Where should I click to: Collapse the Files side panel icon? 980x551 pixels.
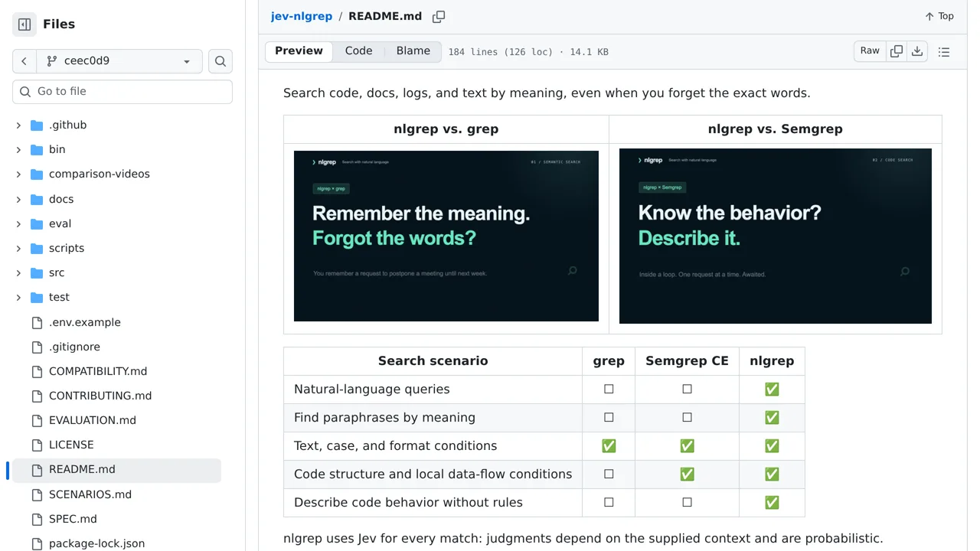coord(24,24)
